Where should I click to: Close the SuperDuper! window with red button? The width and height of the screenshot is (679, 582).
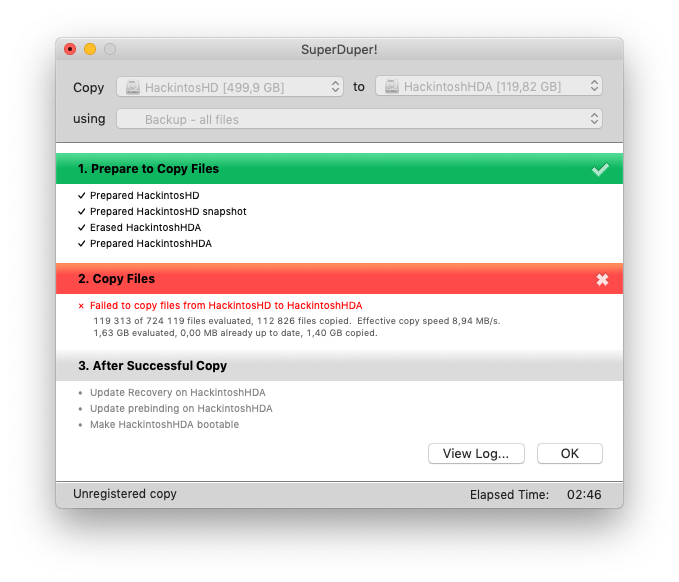coord(70,49)
